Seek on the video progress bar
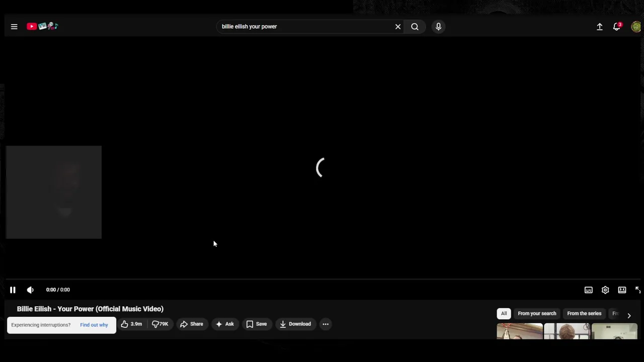 coord(322,279)
